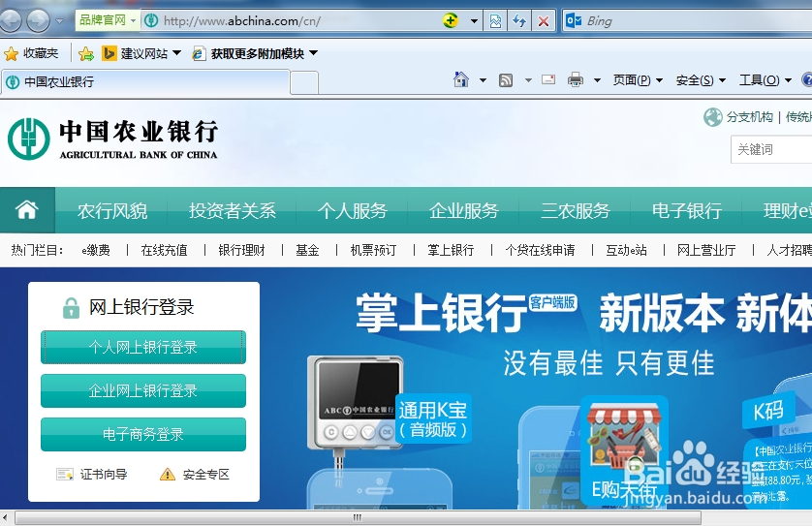Open the 三农服务 nav menu
The image size is (812, 526).
(576, 211)
